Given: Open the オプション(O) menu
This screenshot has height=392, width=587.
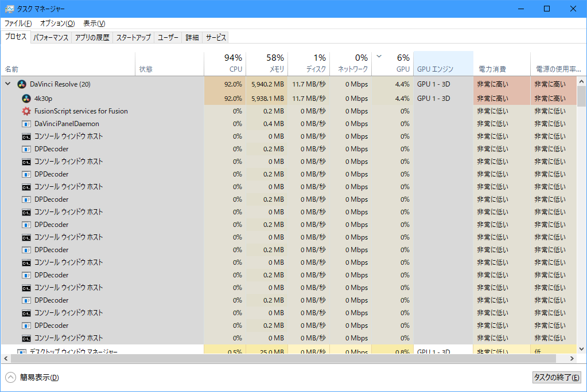Looking at the screenshot, I should point(57,23).
